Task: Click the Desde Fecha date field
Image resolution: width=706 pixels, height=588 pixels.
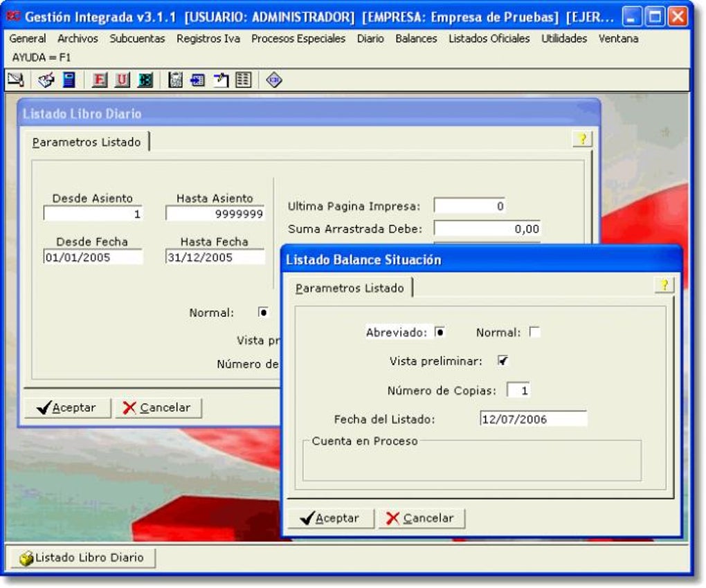Action: pos(93,257)
